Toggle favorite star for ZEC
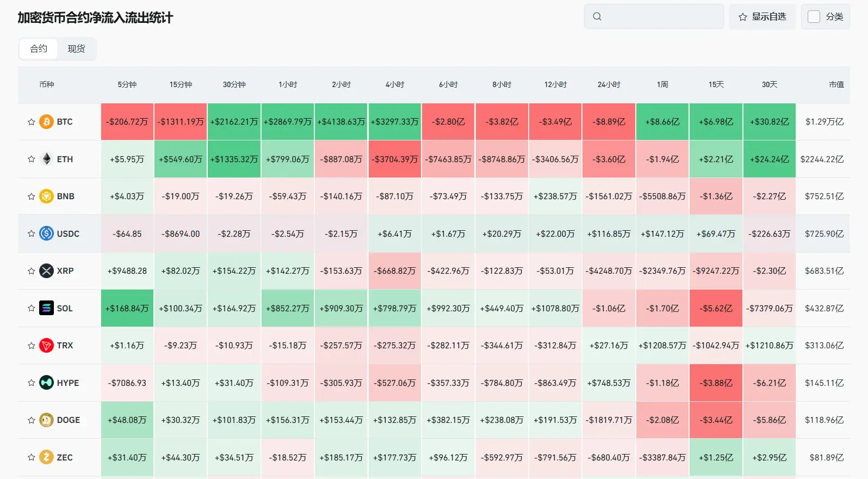This screenshot has width=868, height=479. pos(31,457)
